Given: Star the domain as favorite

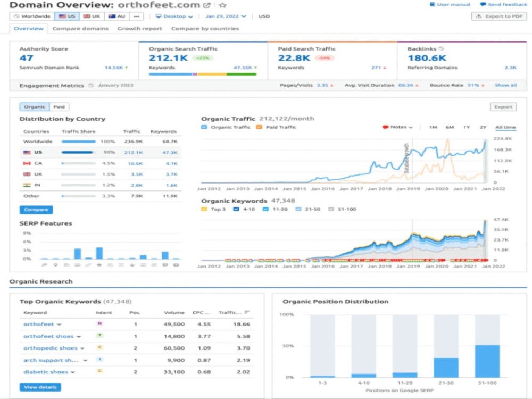Looking at the screenshot, I should pos(222,5).
